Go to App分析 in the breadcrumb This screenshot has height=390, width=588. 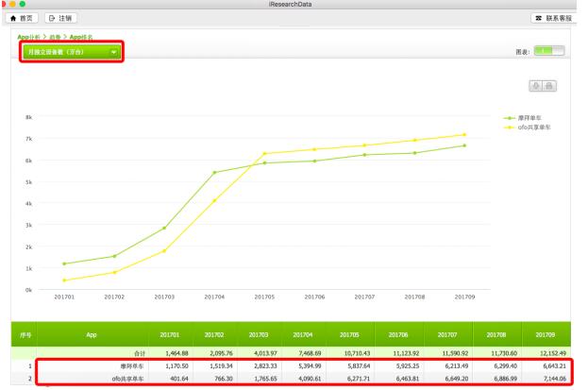28,37
